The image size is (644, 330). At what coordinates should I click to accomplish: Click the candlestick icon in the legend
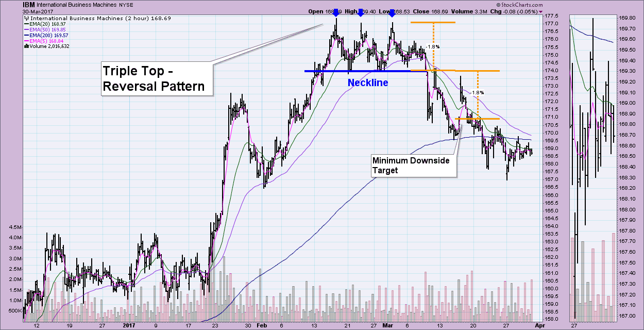26,17
